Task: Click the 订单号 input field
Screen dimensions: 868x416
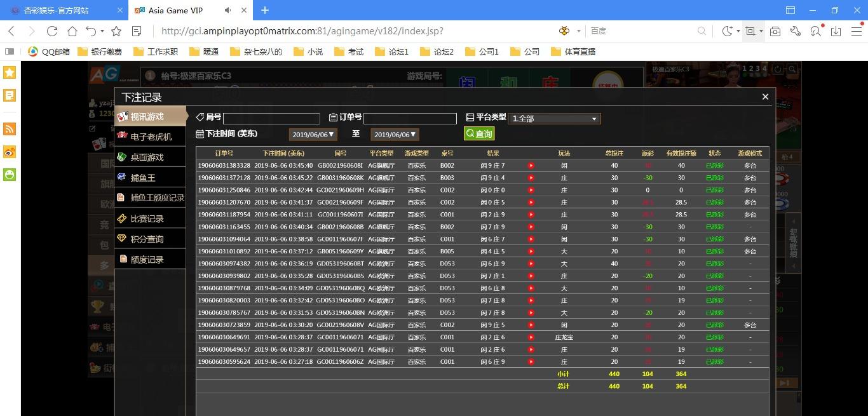Action: tap(410, 119)
